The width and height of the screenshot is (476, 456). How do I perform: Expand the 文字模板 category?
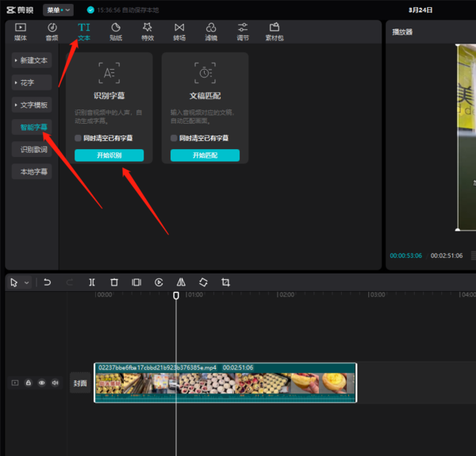[x=32, y=105]
